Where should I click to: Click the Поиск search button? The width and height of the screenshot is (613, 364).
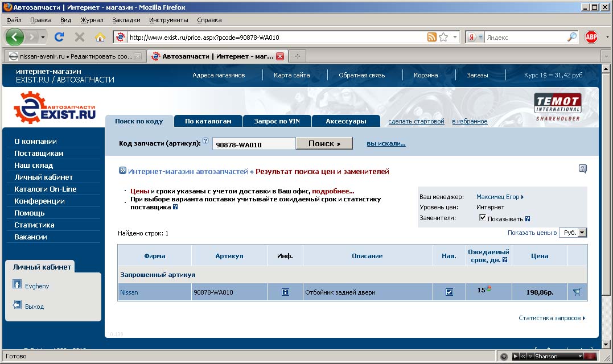tap(324, 143)
